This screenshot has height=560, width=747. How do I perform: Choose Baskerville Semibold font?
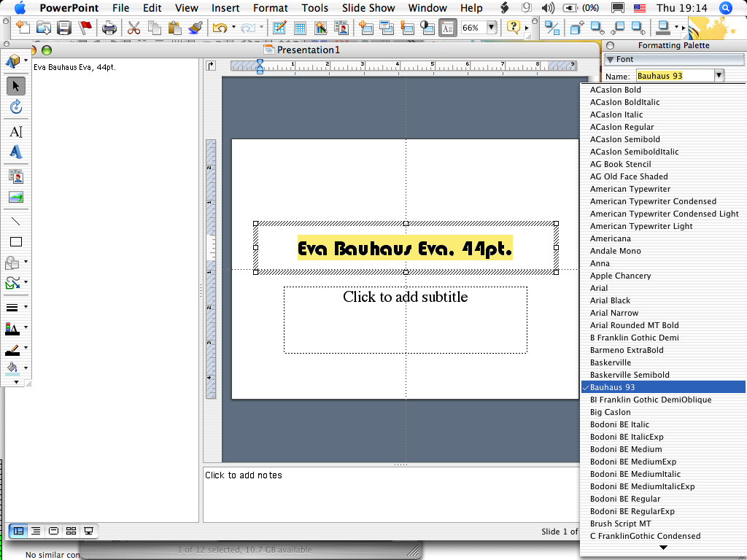(x=662, y=375)
